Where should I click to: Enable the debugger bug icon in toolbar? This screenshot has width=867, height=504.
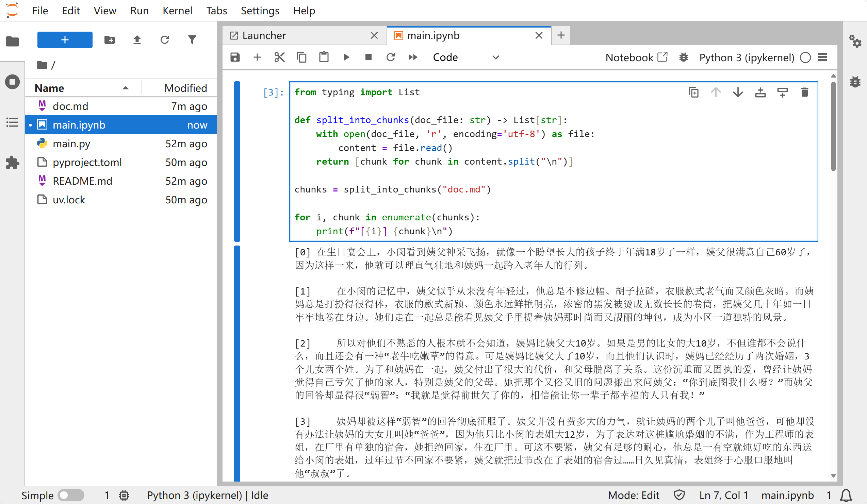pyautogui.click(x=683, y=57)
